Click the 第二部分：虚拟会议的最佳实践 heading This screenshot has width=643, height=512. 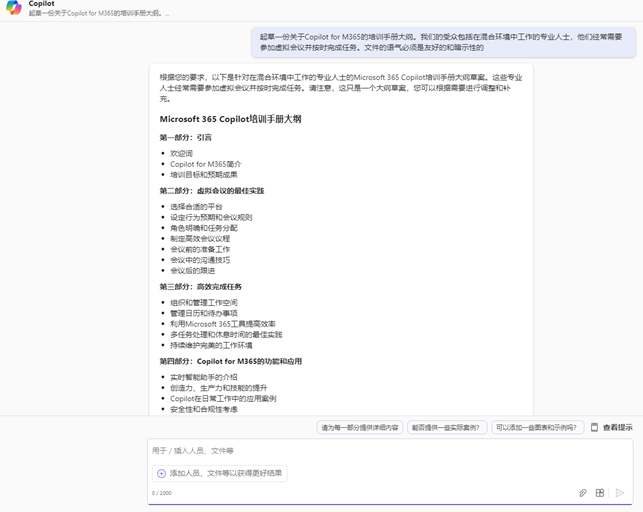(x=211, y=190)
